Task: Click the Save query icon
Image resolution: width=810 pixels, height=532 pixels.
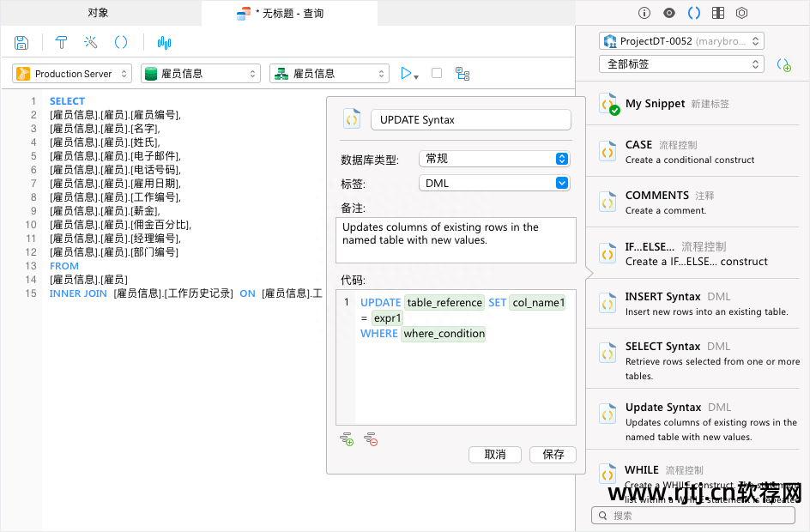Action: (22, 42)
